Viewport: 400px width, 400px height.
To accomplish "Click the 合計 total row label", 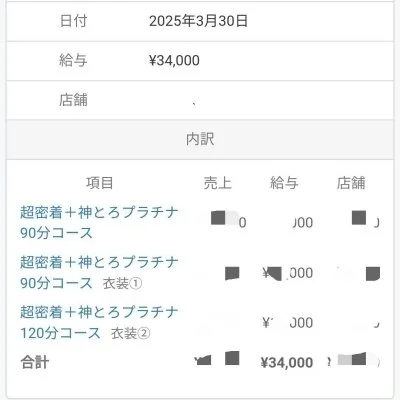I will pos(35,362).
